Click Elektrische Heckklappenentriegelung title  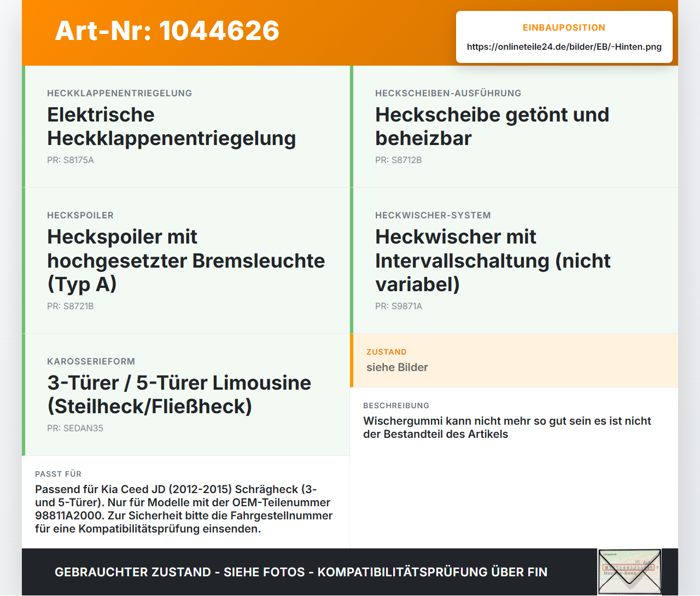(x=172, y=126)
